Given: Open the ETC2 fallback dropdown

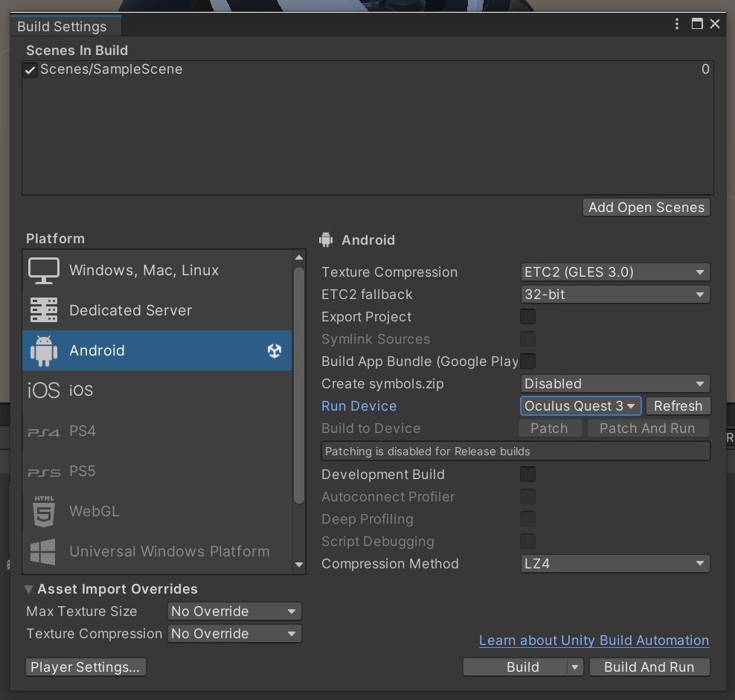Looking at the screenshot, I should pyautogui.click(x=615, y=295).
